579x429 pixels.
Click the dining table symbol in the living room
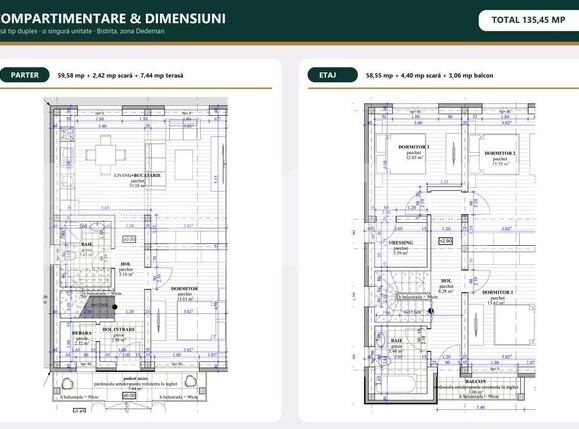coord(105,155)
